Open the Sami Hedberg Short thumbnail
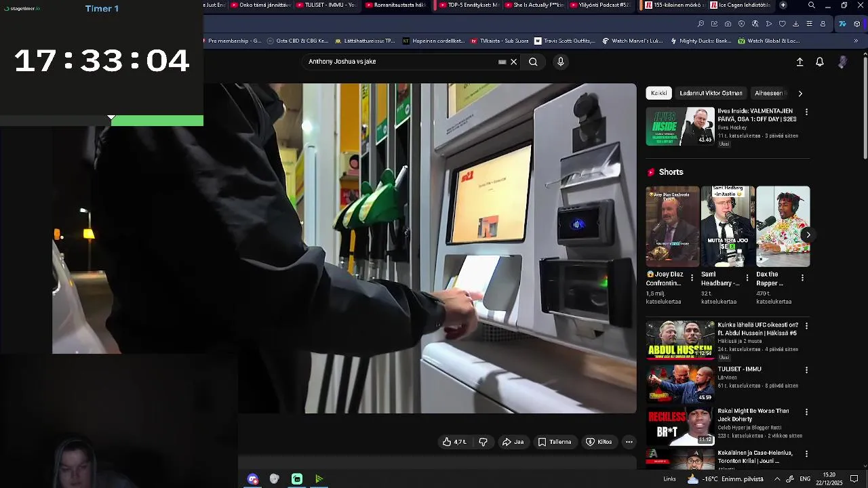The height and width of the screenshot is (488, 868). pos(728,226)
